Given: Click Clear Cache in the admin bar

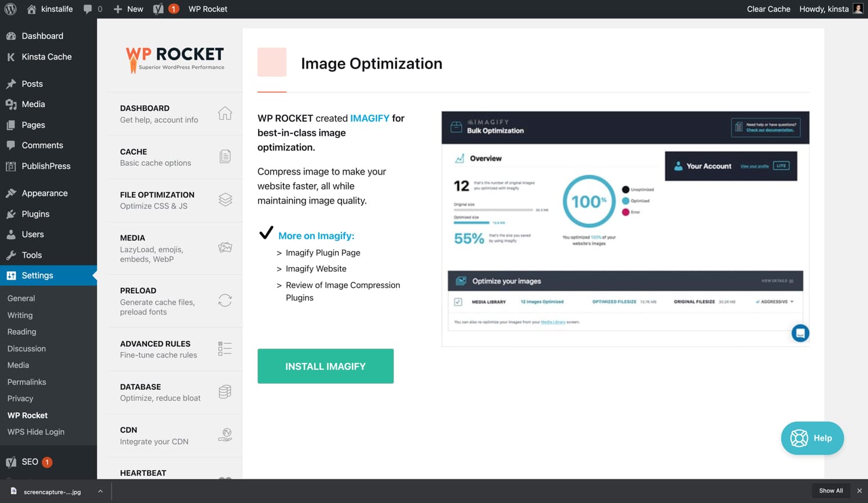Looking at the screenshot, I should coord(768,9).
